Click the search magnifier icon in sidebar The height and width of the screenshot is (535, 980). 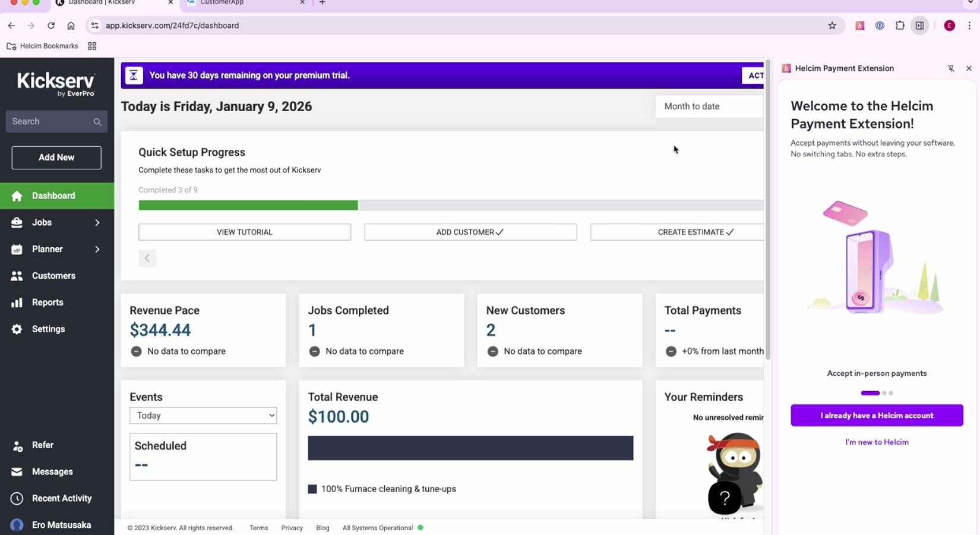click(97, 122)
